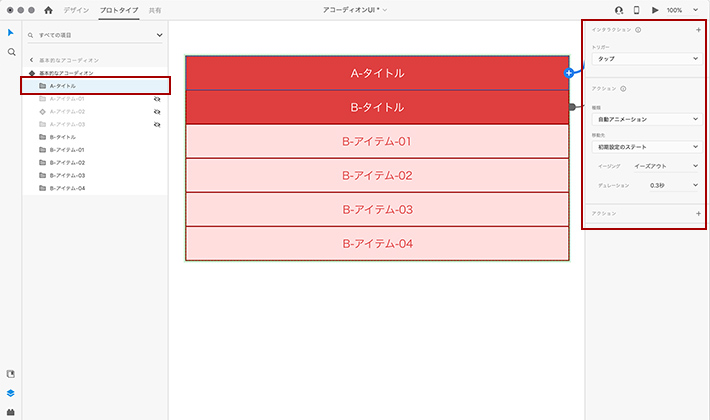710x420 pixels.
Task: Open the zoom level dropdown chevron
Action: (x=696, y=10)
